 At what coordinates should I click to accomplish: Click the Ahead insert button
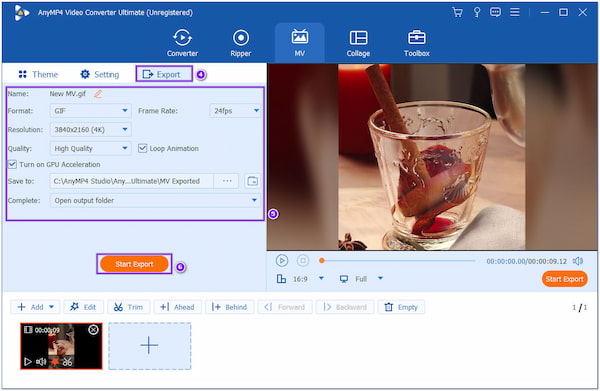[x=178, y=307]
